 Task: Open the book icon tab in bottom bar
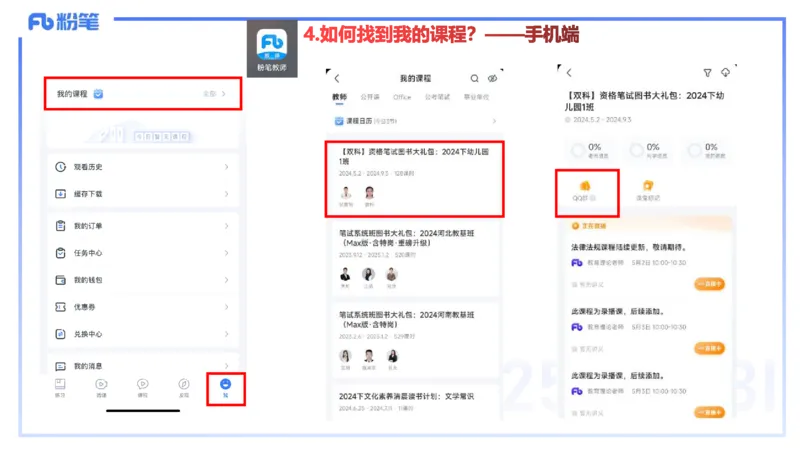pos(60,388)
